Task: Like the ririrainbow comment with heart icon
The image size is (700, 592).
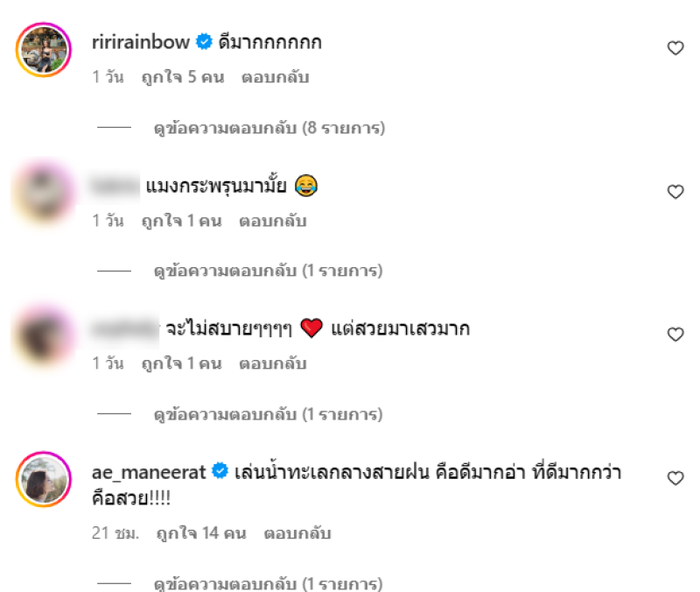Action: [x=675, y=48]
